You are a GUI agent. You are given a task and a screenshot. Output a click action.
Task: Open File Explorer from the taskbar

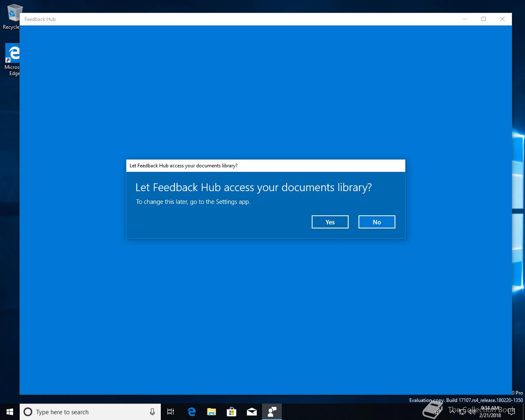[x=211, y=412]
